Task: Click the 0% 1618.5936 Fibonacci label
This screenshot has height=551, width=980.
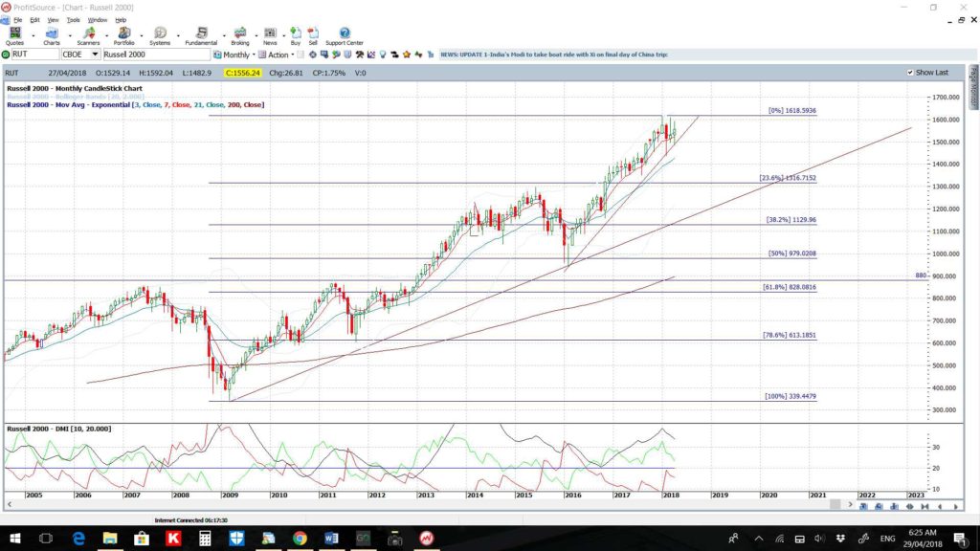Action: [791, 111]
